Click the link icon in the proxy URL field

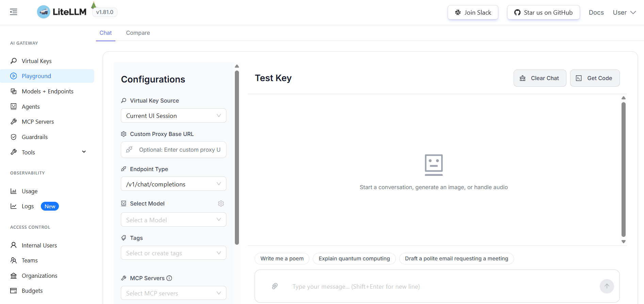pos(129,150)
